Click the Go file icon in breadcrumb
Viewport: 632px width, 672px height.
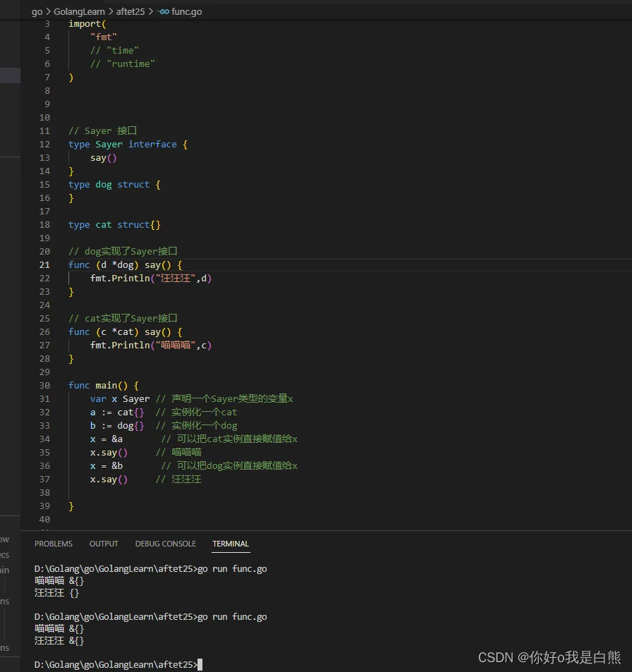164,11
